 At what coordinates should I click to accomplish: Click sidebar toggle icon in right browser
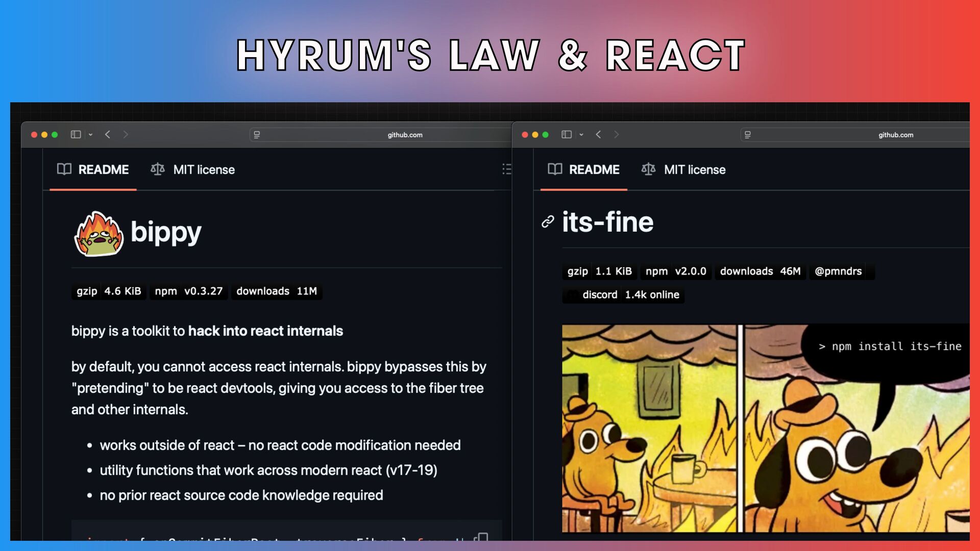click(x=567, y=135)
